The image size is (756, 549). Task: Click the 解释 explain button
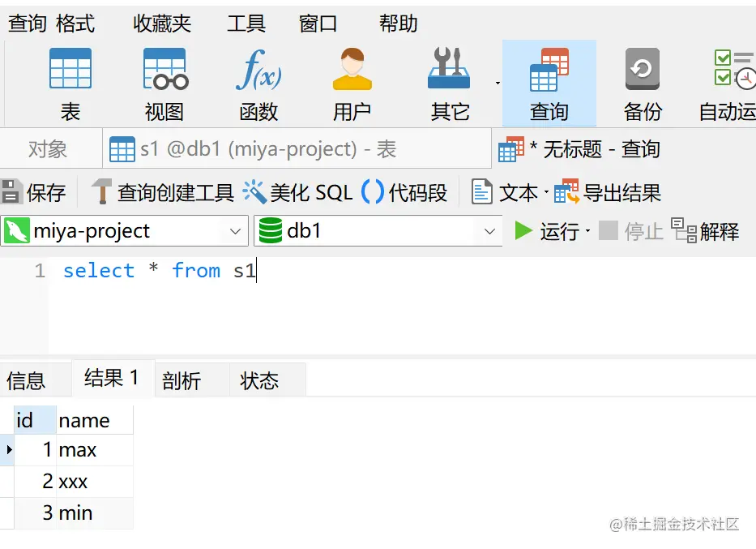705,231
